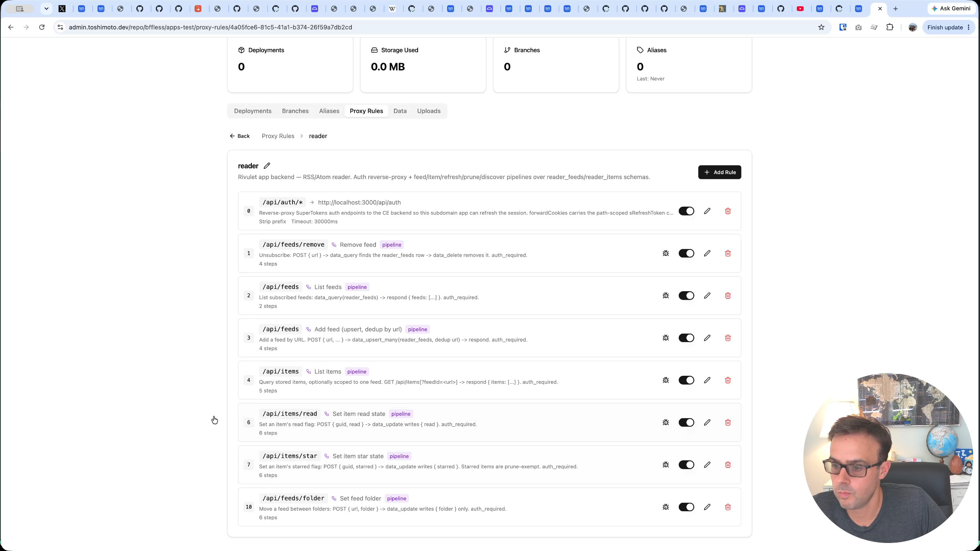This screenshot has height=551, width=980.
Task: Open a new browser tab
Action: (895, 8)
